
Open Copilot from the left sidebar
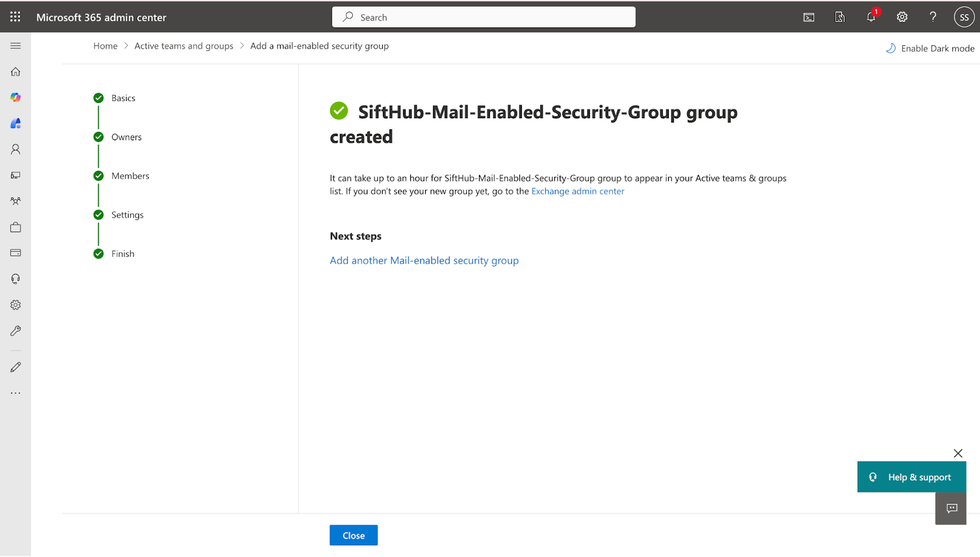point(15,97)
